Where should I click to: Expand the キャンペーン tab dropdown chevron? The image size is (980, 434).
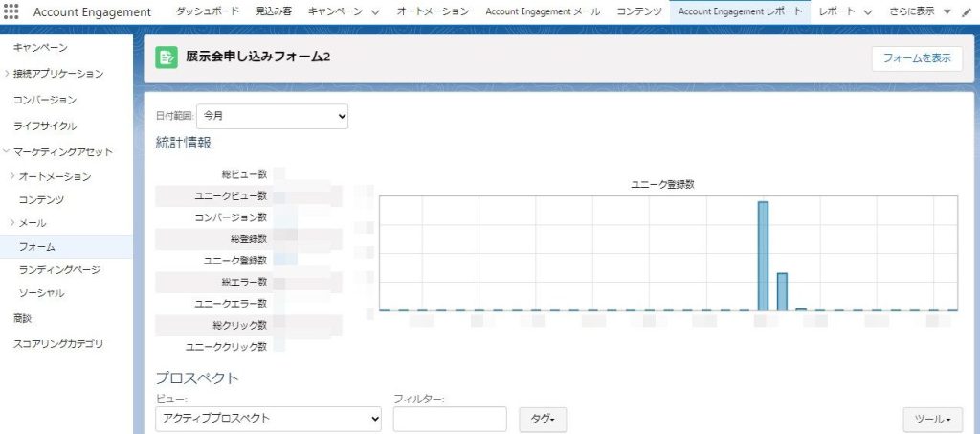[x=375, y=11]
